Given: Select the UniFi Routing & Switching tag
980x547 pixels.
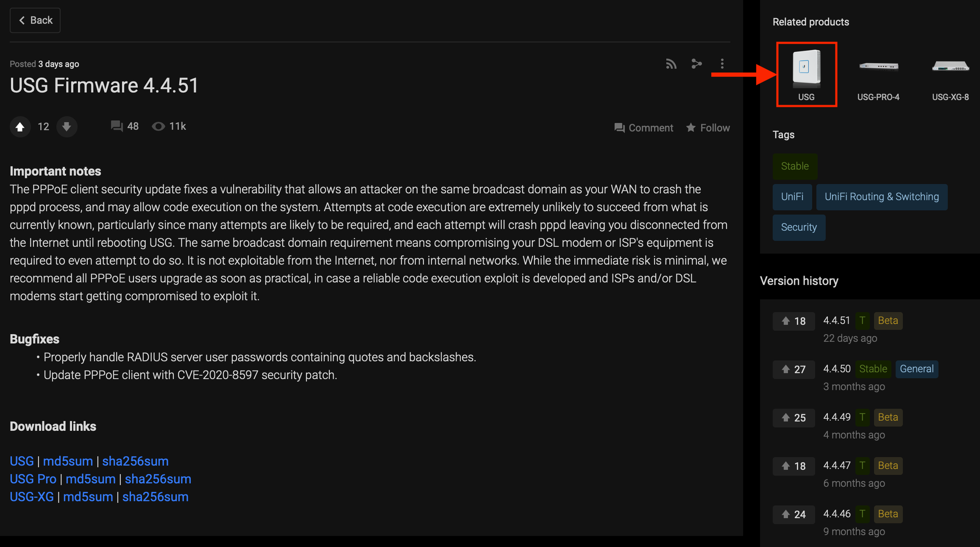Looking at the screenshot, I should point(882,197).
